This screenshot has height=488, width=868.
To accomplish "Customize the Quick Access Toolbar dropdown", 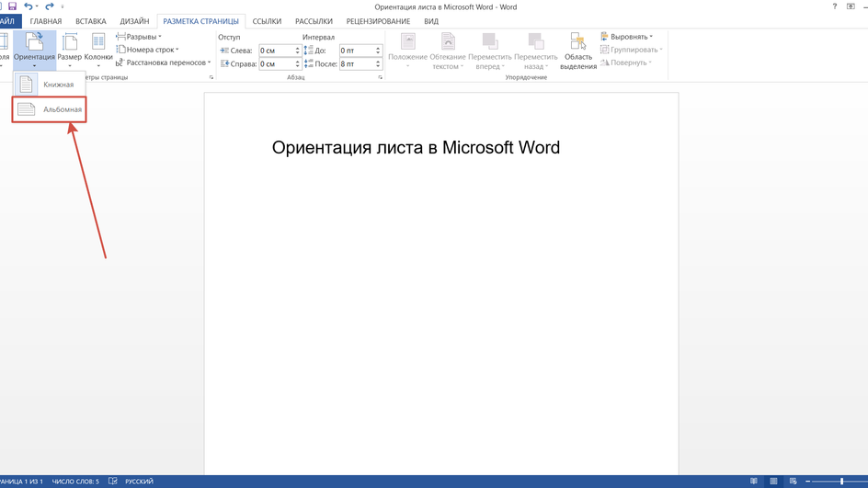I will (62, 6).
